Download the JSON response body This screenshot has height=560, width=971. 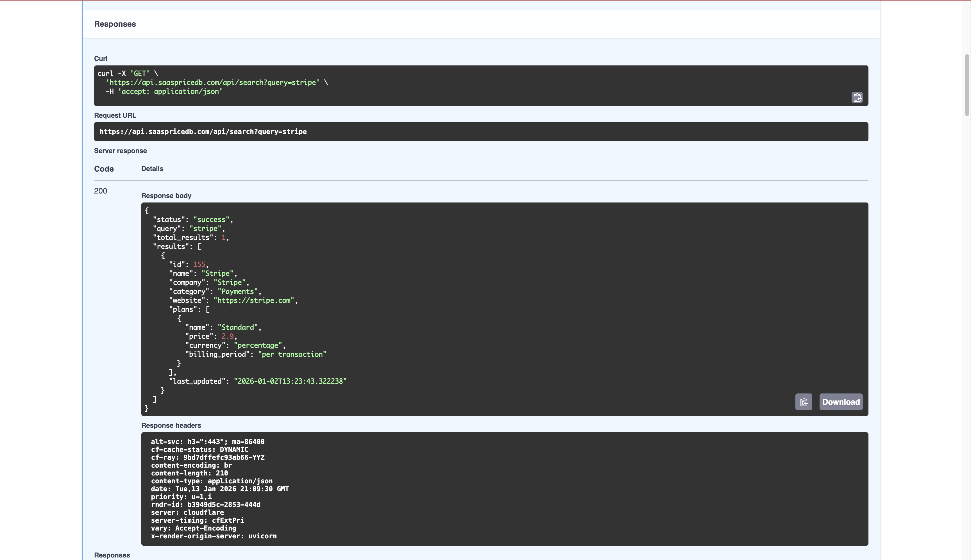tap(841, 402)
